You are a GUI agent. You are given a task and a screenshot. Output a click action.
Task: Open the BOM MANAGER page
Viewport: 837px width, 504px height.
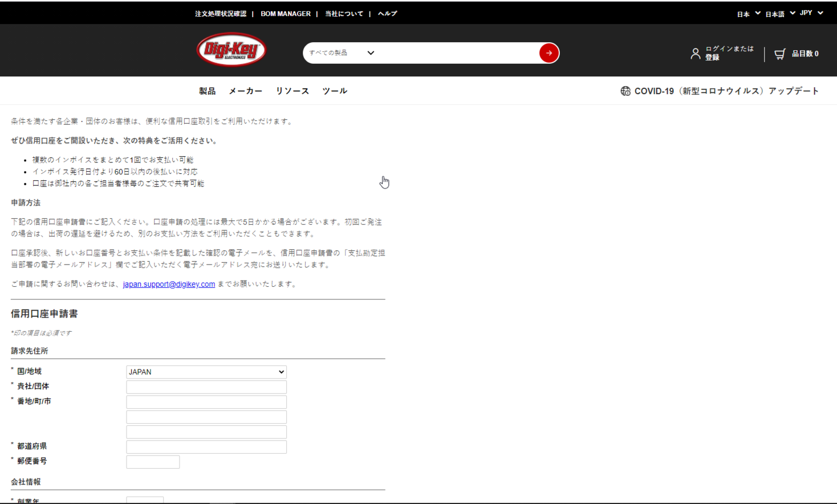pyautogui.click(x=285, y=13)
